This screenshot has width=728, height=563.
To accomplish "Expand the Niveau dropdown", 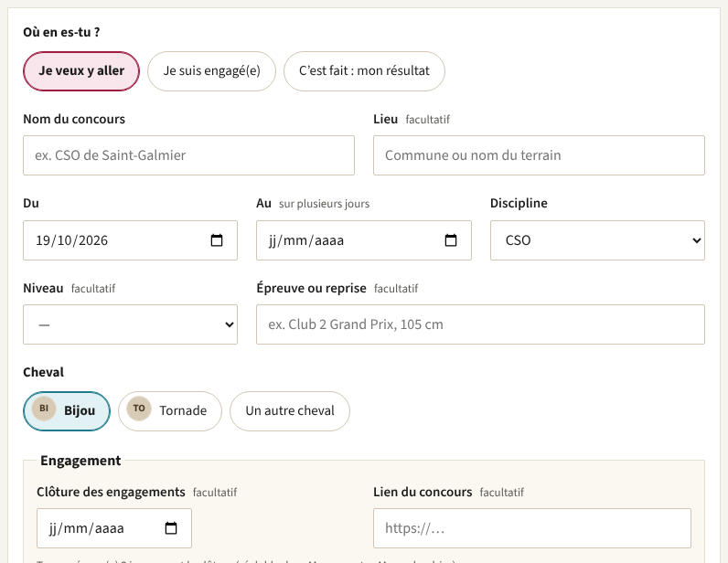I will click(x=131, y=324).
